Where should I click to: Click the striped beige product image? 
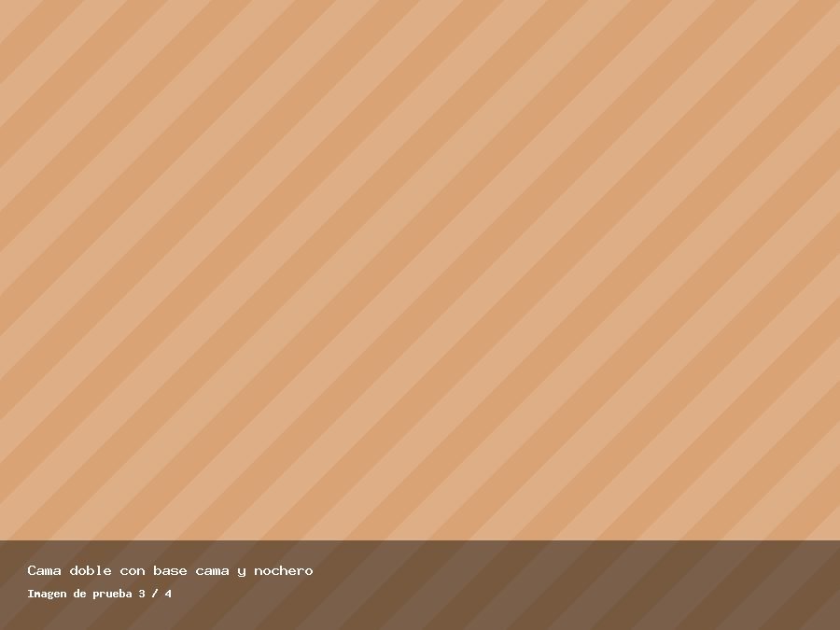pyautogui.click(x=420, y=270)
